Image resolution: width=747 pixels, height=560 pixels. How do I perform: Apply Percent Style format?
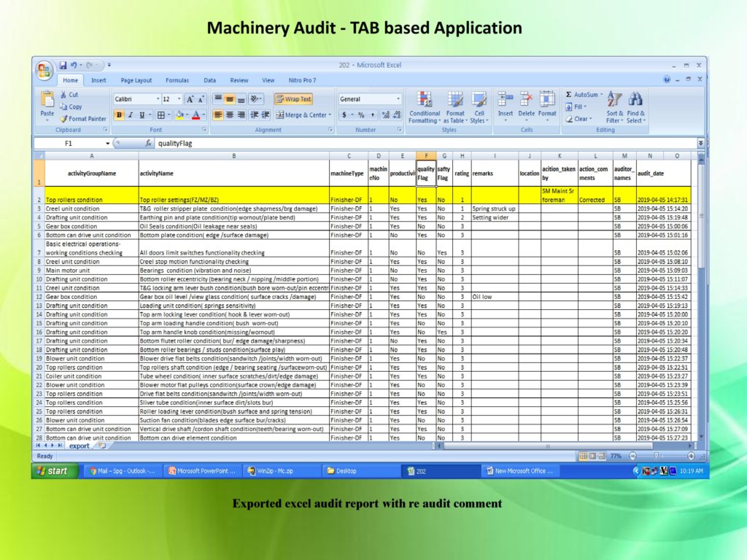pyautogui.click(x=360, y=114)
